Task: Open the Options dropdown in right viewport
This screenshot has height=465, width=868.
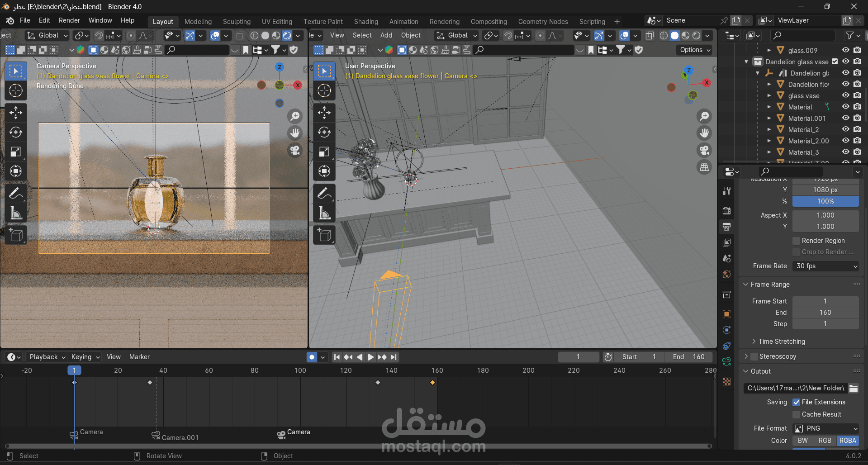Action: [695, 50]
